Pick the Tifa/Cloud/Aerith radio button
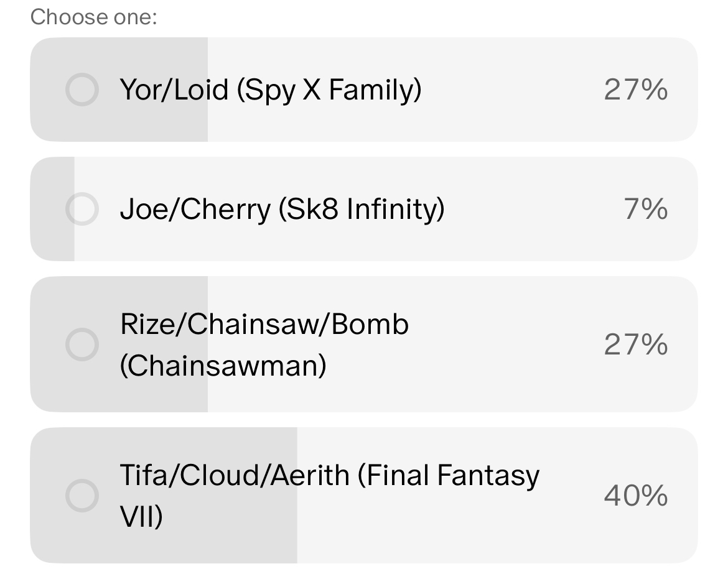This screenshot has height=574, width=728. 82,495
